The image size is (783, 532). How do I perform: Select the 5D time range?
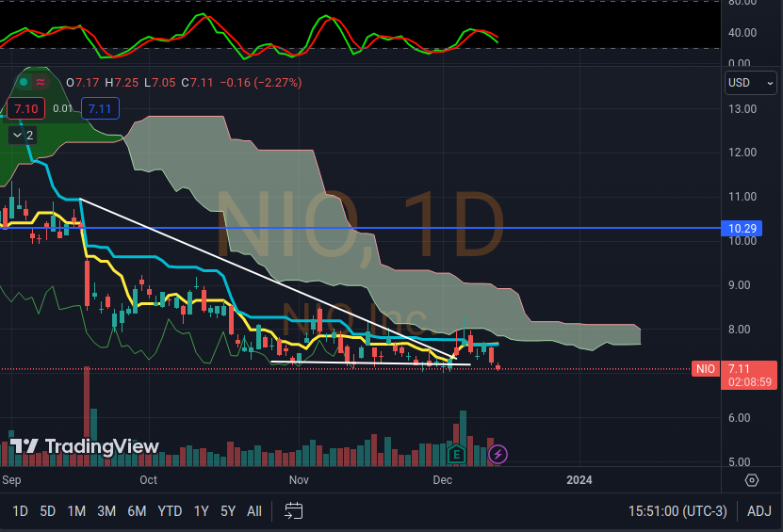[x=48, y=511]
